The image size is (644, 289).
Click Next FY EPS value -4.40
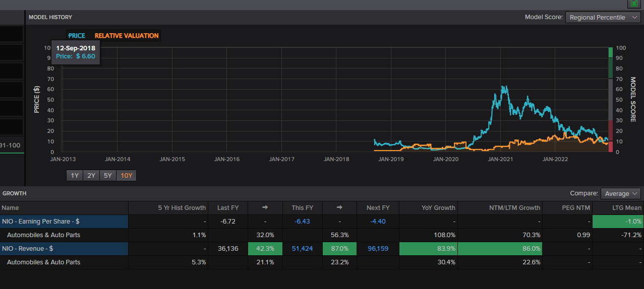[x=378, y=222]
